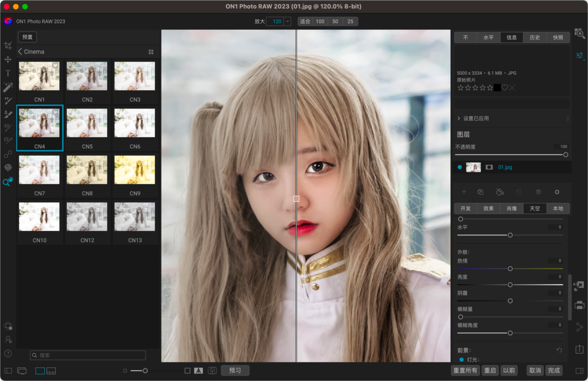
Task: Toggle right panel visibility
Action: click(579, 371)
